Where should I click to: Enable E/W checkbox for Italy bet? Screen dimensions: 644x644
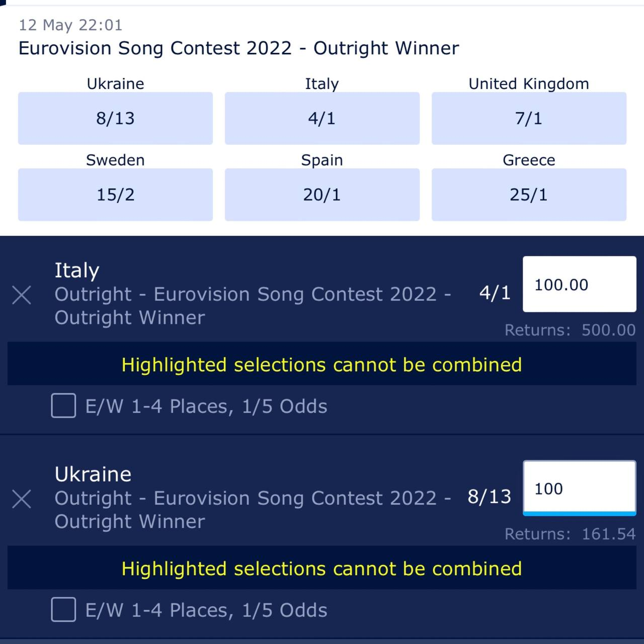[x=64, y=406]
